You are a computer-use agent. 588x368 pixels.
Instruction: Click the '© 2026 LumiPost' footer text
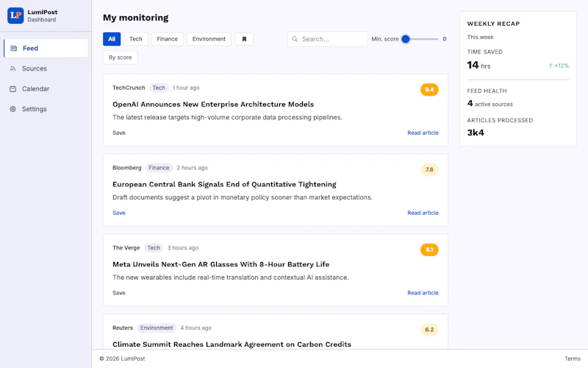(122, 358)
